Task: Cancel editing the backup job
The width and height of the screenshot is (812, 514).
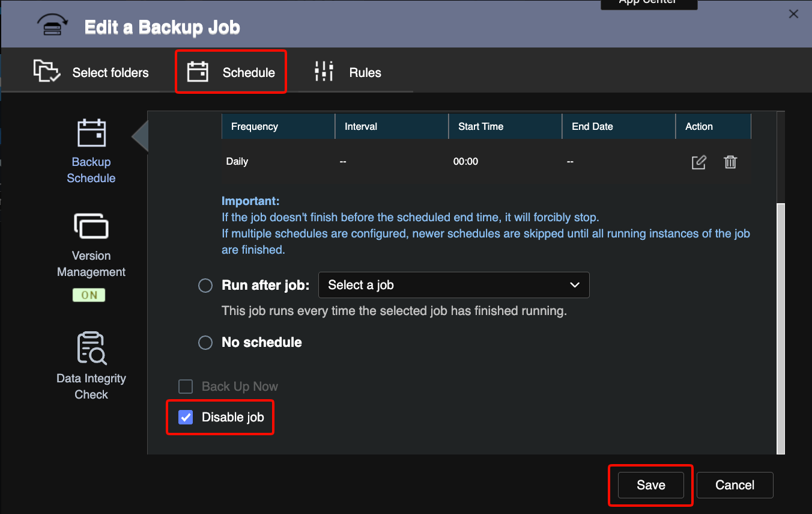Action: [x=735, y=485]
